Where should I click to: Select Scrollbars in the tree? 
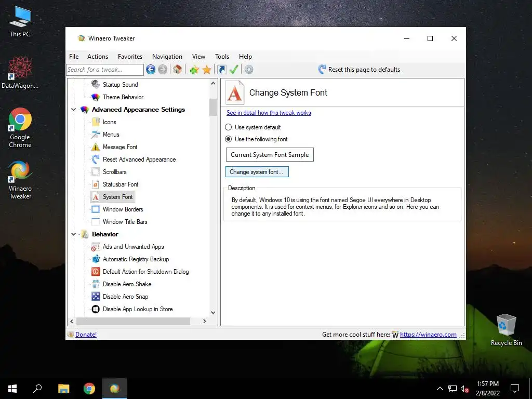tap(114, 171)
